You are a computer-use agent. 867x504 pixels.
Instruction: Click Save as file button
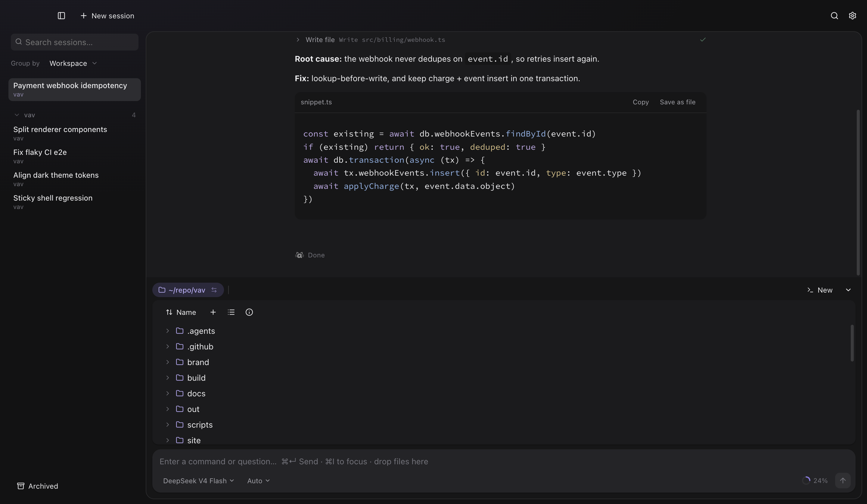coord(677,102)
